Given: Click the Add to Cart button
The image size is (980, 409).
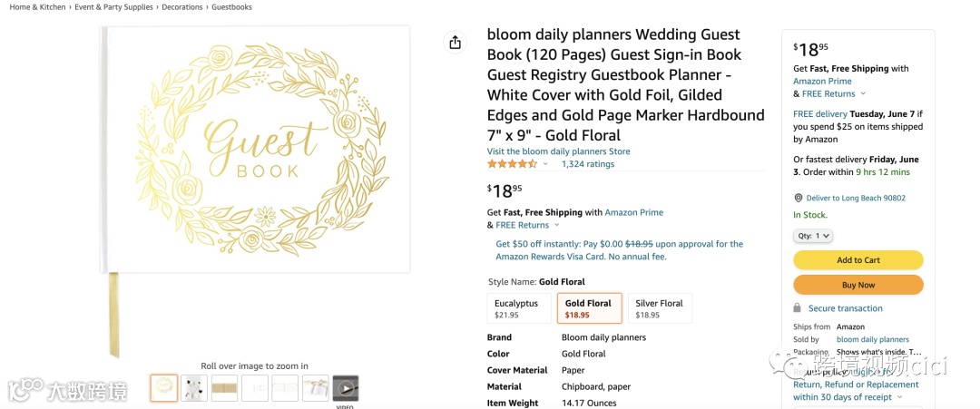Looking at the screenshot, I should click(x=857, y=260).
